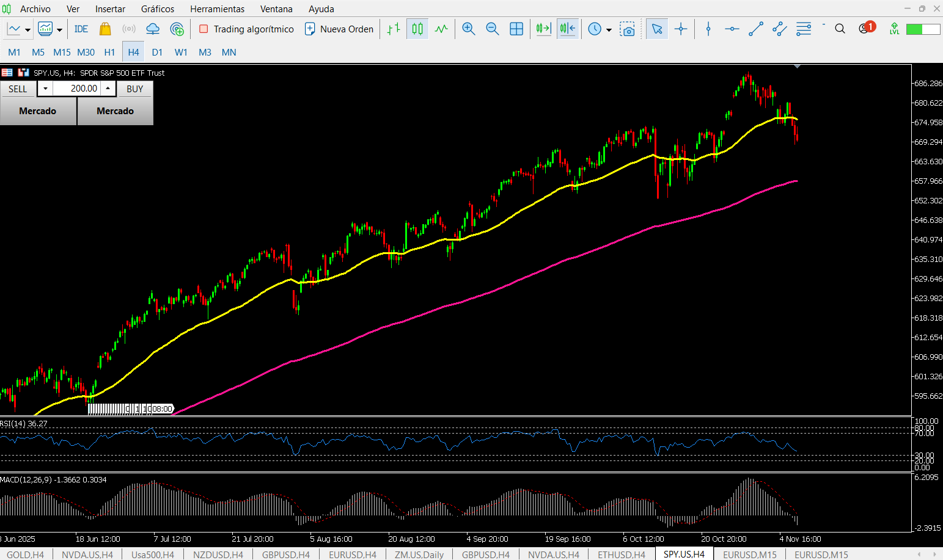Image resolution: width=943 pixels, height=560 pixels.
Task: Open the order volume dropdown
Action: coord(45,88)
